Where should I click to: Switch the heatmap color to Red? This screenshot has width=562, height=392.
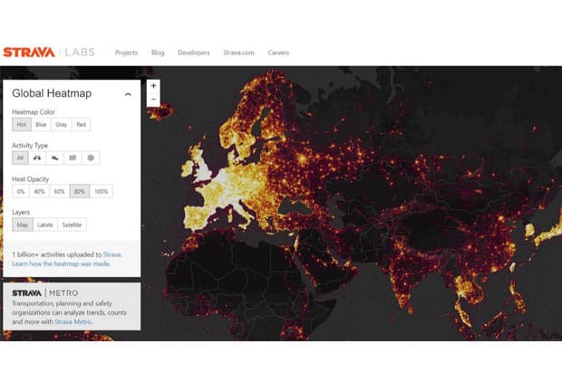click(82, 125)
